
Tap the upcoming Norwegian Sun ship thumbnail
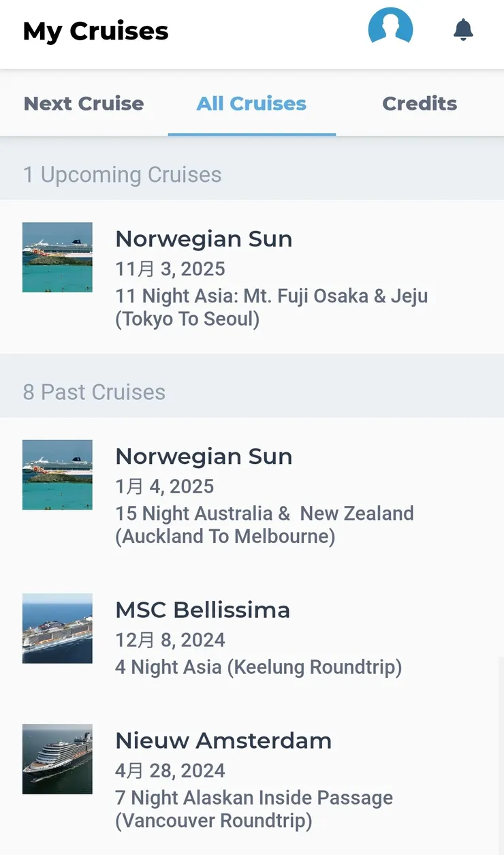pos(57,258)
